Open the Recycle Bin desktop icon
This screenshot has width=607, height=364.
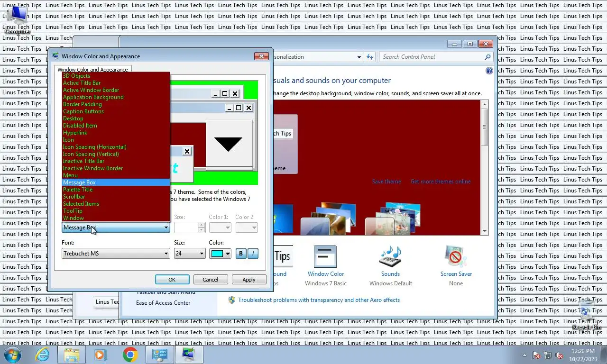tap(586, 315)
